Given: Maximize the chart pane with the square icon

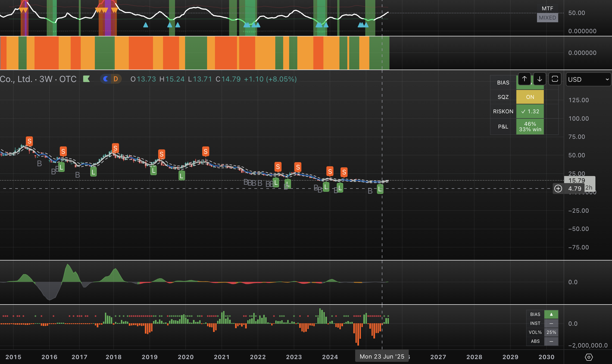Looking at the screenshot, I should coord(555,79).
